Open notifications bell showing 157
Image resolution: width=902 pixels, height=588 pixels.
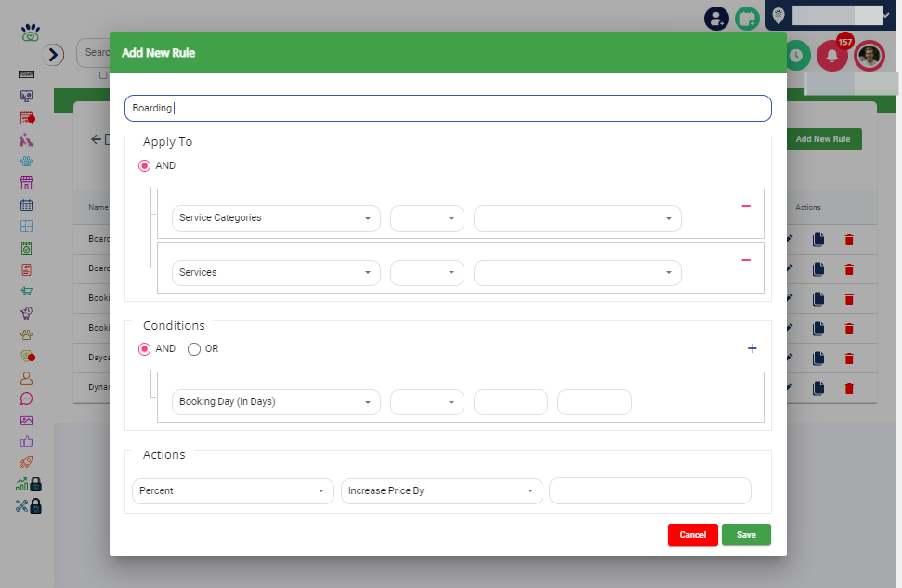[832, 56]
